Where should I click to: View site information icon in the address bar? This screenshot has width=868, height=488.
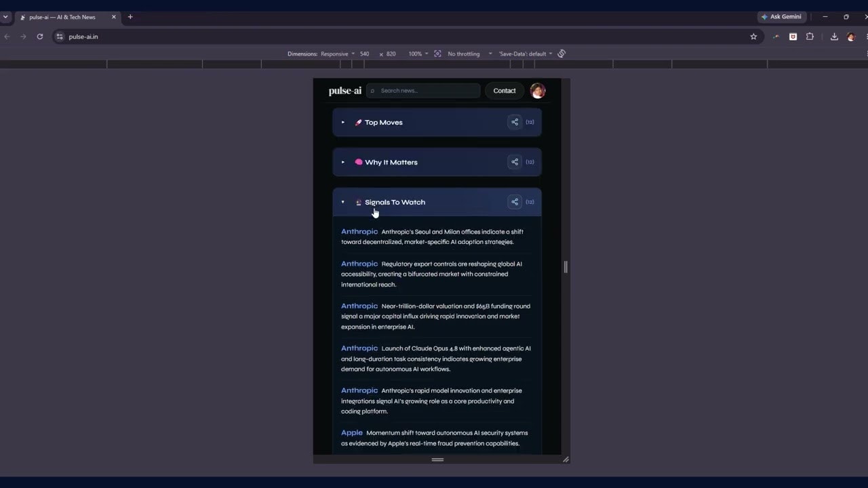[60, 37]
